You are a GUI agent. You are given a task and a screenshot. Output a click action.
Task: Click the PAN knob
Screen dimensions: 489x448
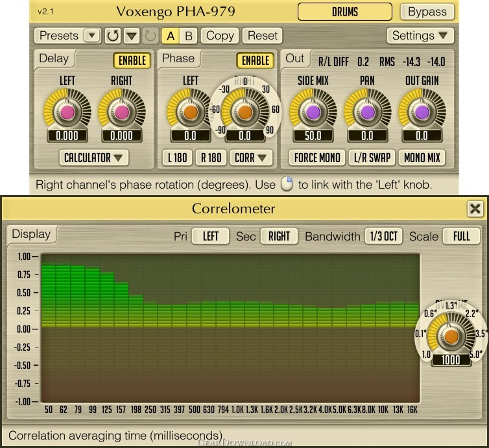[x=367, y=112]
